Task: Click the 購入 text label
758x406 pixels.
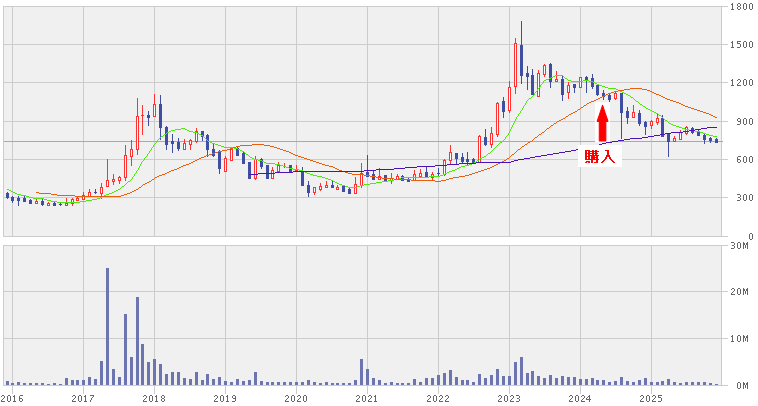Action: (x=599, y=157)
